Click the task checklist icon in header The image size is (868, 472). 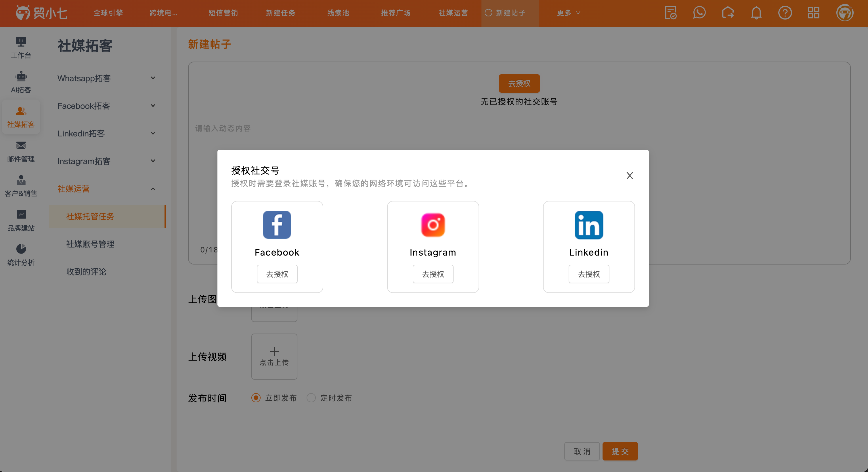(x=670, y=13)
